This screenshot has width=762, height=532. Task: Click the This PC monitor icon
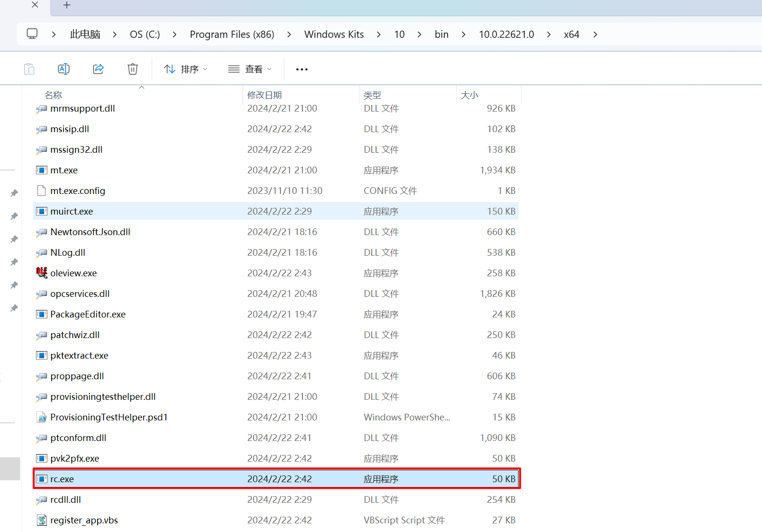click(x=32, y=34)
